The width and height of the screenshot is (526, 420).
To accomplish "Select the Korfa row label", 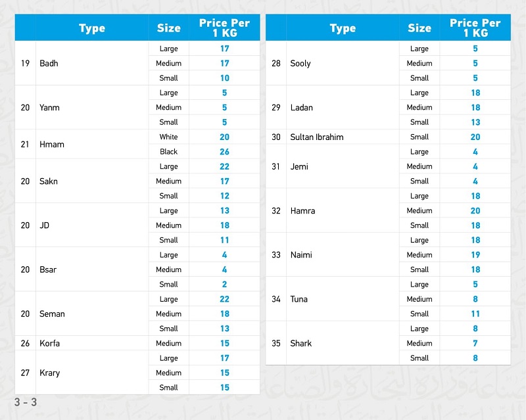I will [50, 343].
